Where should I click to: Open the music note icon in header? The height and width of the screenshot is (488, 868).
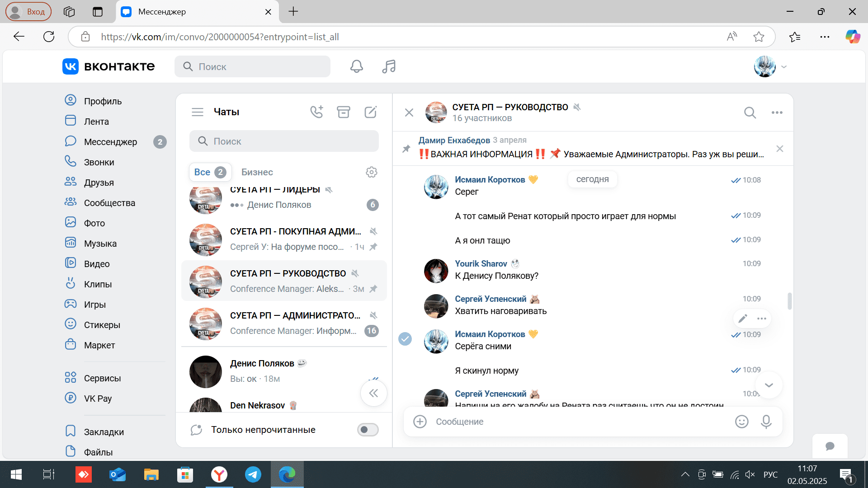pos(388,66)
